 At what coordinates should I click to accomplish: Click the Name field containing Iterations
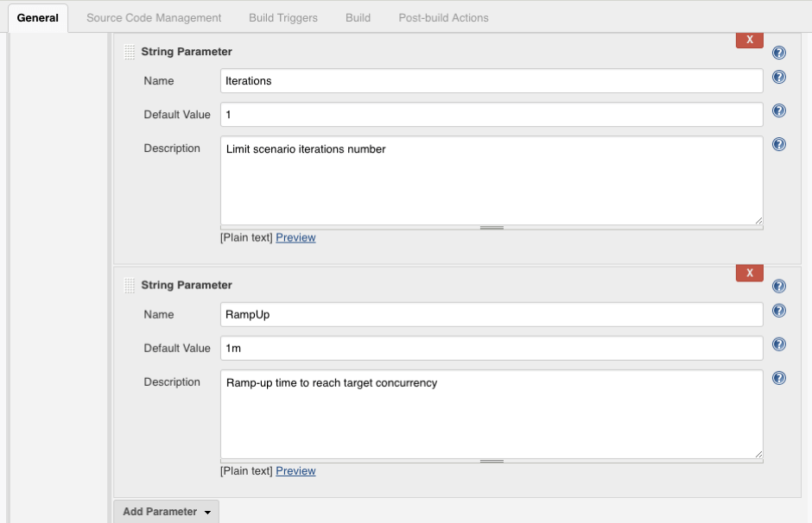pyautogui.click(x=492, y=81)
